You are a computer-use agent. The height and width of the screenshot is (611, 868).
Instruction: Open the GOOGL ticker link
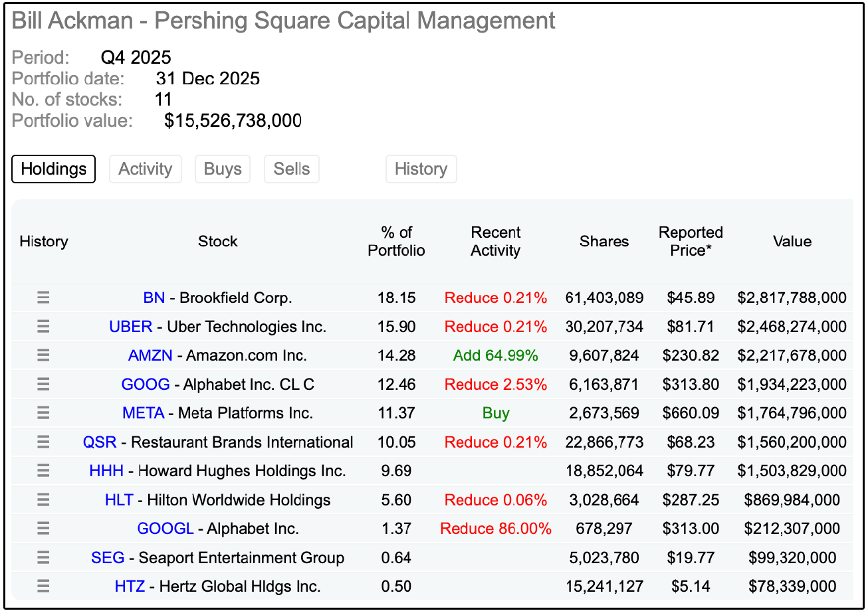(x=165, y=529)
